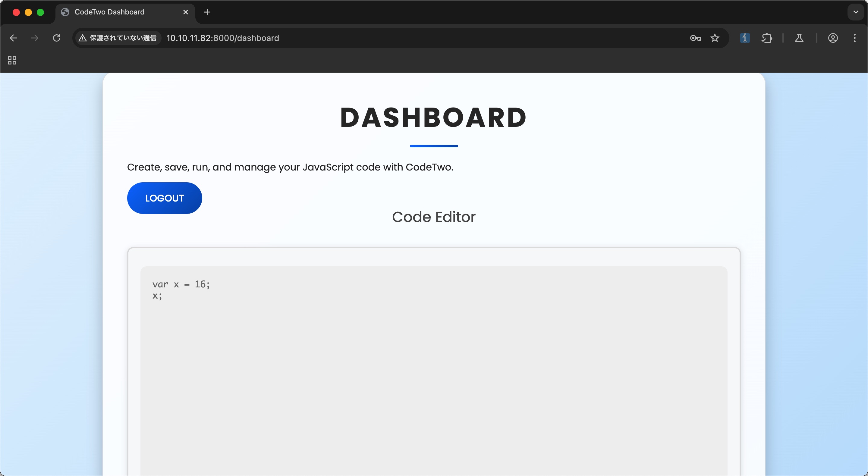Viewport: 868px width, 476px height.
Task: Click the address bar URL
Action: click(222, 38)
